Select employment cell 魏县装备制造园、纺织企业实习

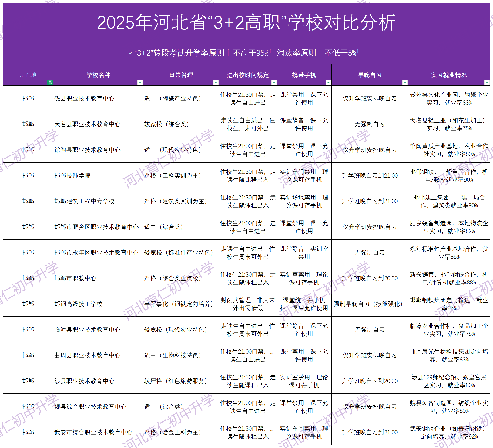click(x=449, y=407)
